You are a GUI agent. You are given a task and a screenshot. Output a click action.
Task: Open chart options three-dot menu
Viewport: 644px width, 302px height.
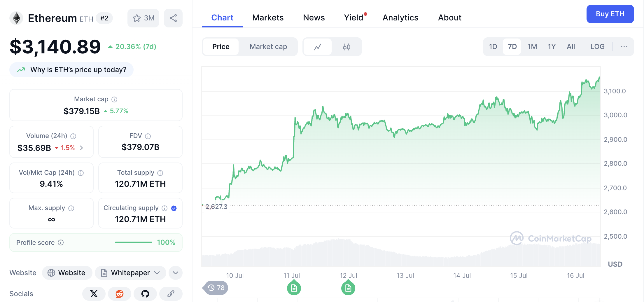(x=624, y=47)
